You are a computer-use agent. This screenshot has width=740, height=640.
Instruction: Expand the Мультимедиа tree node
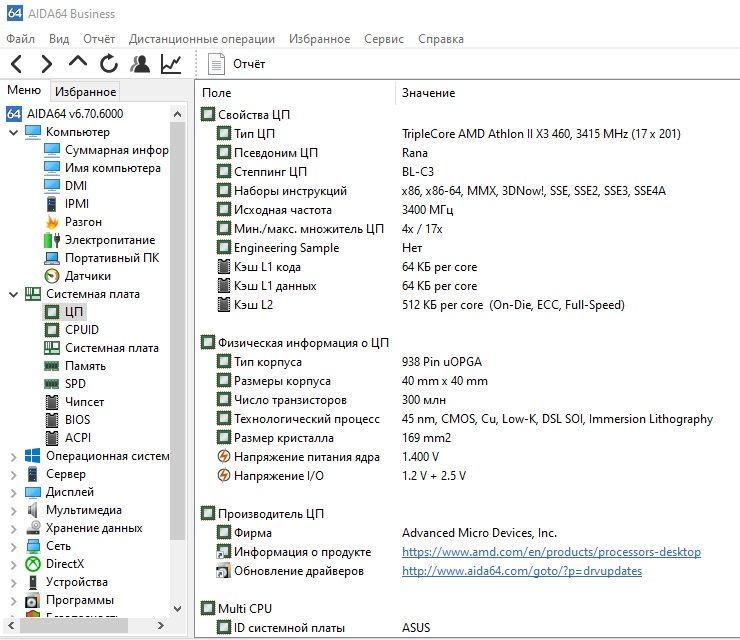tap(14, 510)
